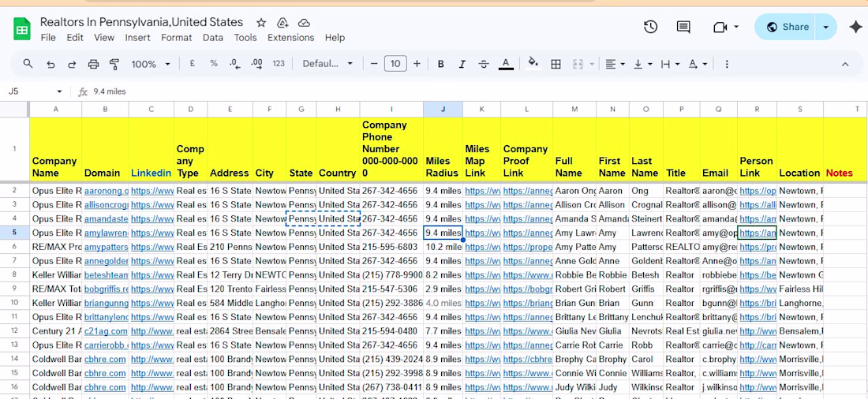Open the fill color bucket
Screen dimensions: 868x399
[533, 64]
